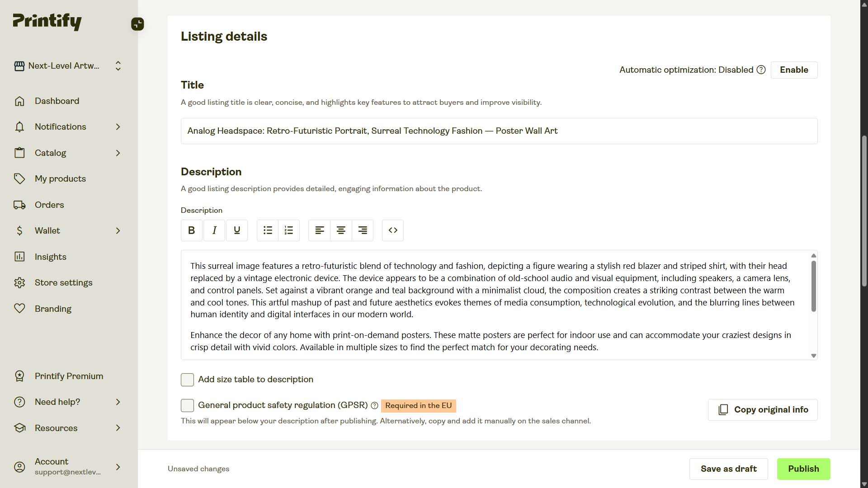Insert a numbered list
868x488 pixels.
pos(289,230)
